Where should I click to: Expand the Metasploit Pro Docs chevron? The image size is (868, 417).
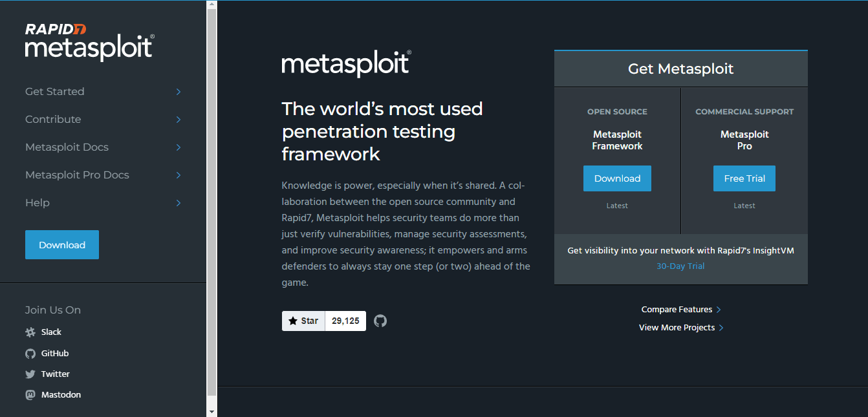[x=179, y=175]
